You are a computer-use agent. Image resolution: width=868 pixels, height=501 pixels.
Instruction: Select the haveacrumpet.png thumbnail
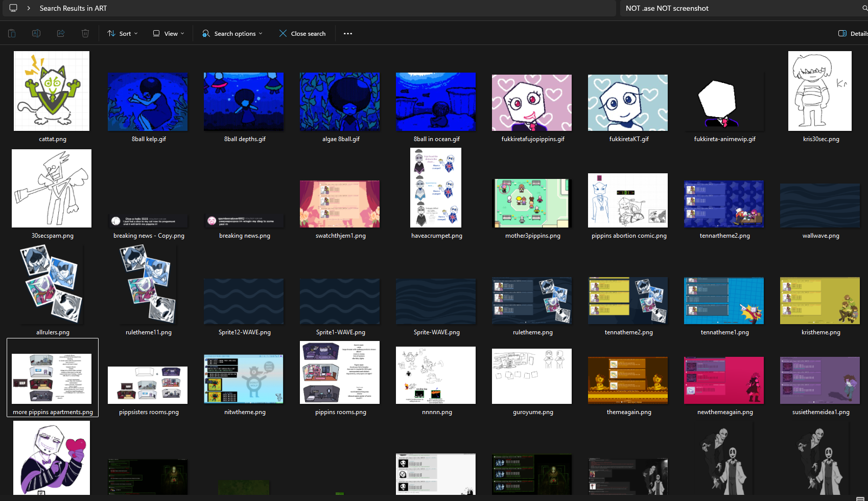pos(436,188)
